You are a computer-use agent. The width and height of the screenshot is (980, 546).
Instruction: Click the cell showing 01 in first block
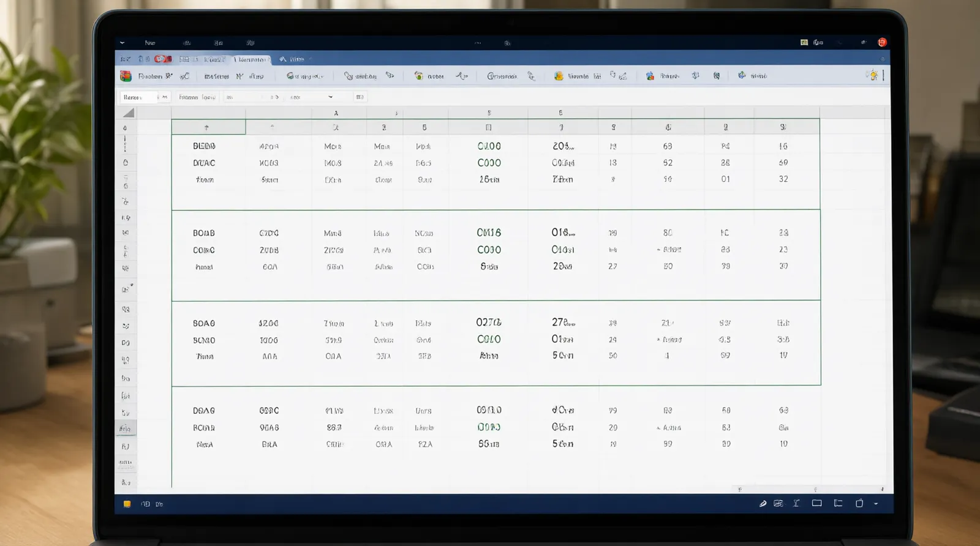(725, 179)
